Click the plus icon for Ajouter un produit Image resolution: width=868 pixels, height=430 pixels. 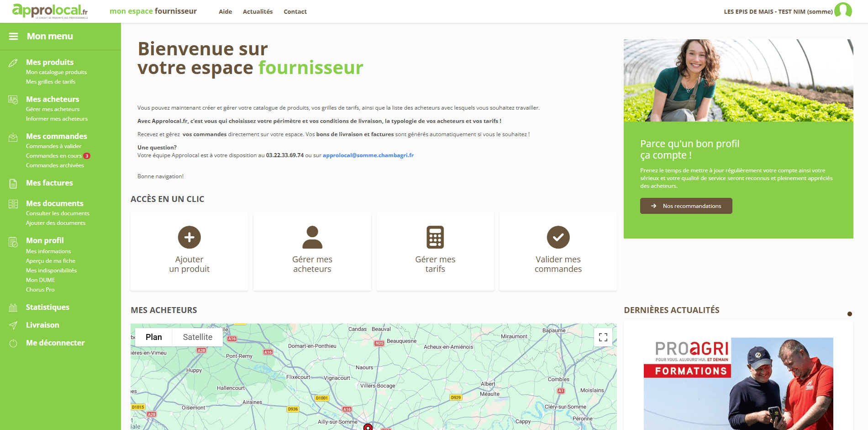pyautogui.click(x=189, y=237)
